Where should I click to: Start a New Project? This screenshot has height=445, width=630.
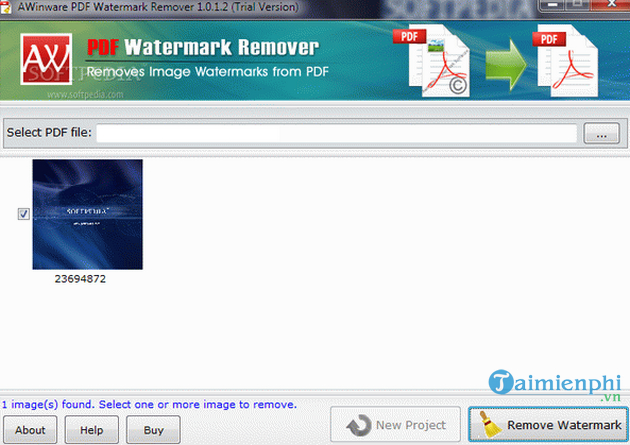coord(395,424)
